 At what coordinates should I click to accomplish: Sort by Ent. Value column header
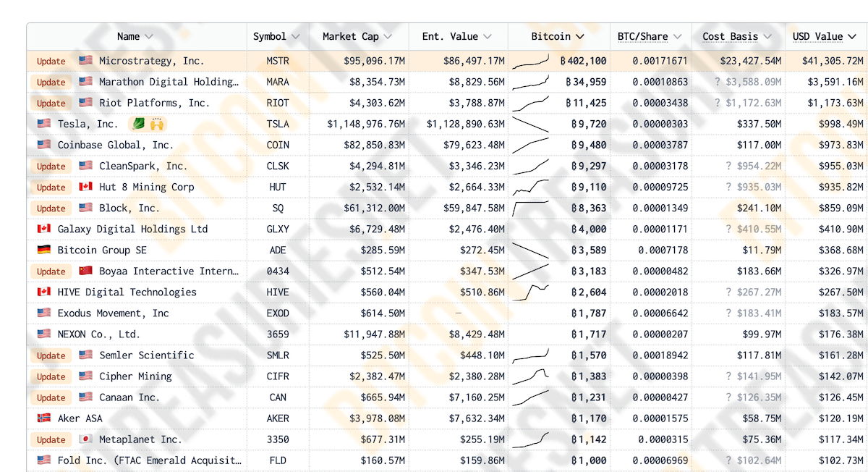457,36
